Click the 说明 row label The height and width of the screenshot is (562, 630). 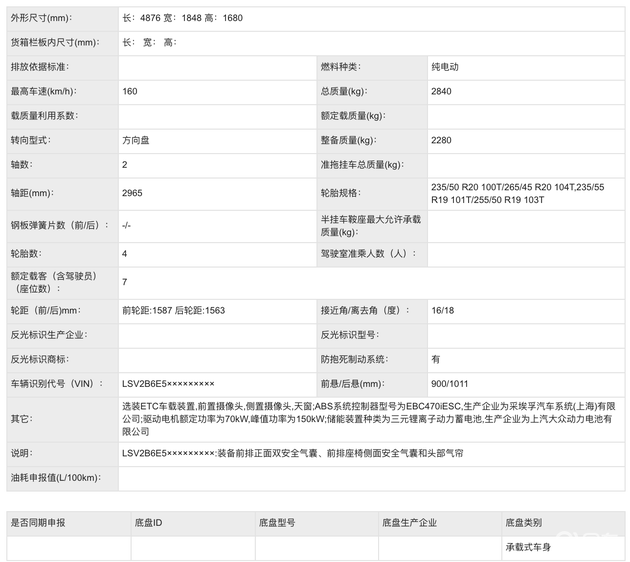click(22, 454)
